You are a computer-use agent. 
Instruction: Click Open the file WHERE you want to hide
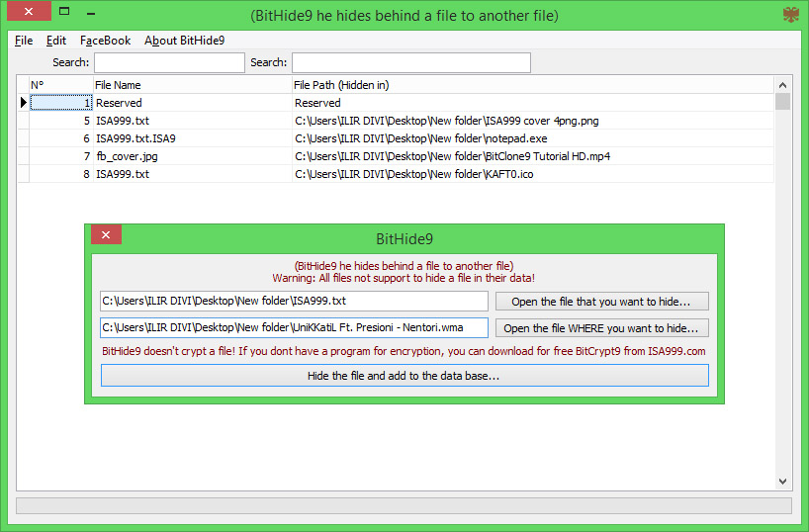tap(601, 328)
